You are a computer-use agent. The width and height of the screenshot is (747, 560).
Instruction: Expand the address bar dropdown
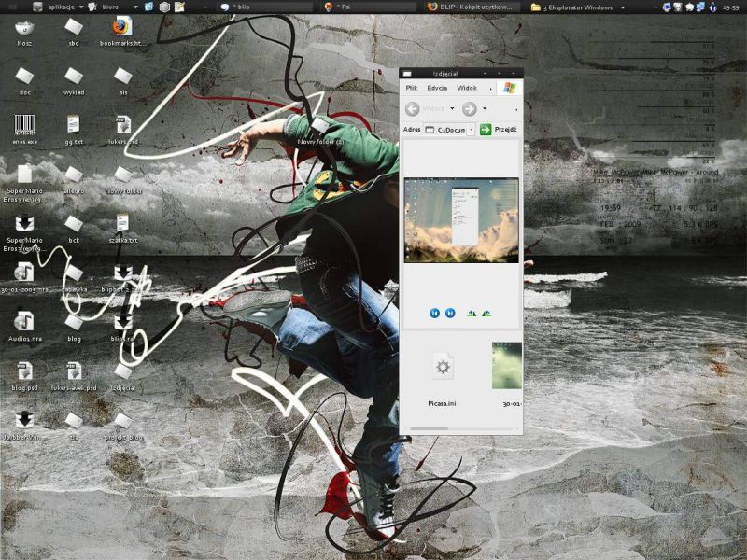[472, 130]
